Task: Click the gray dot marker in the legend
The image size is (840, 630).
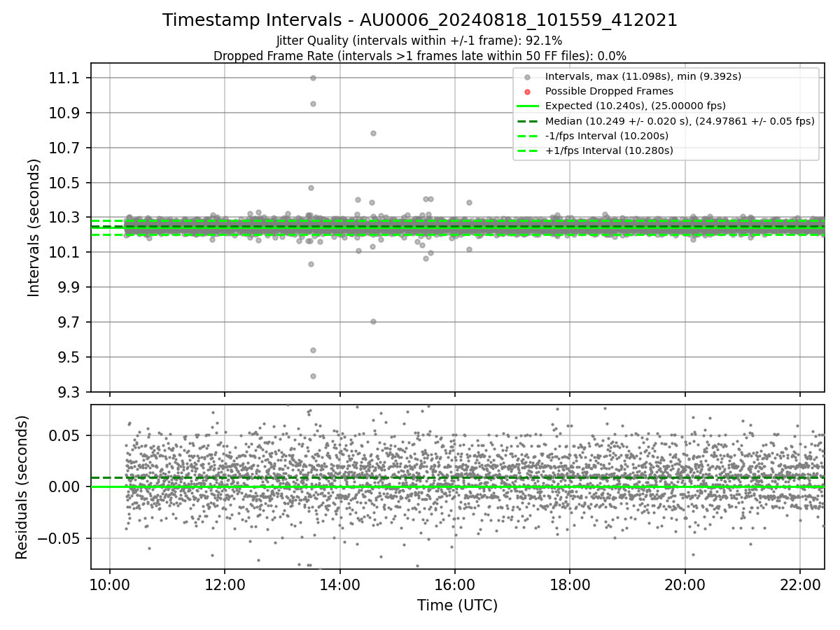Action: (528, 77)
